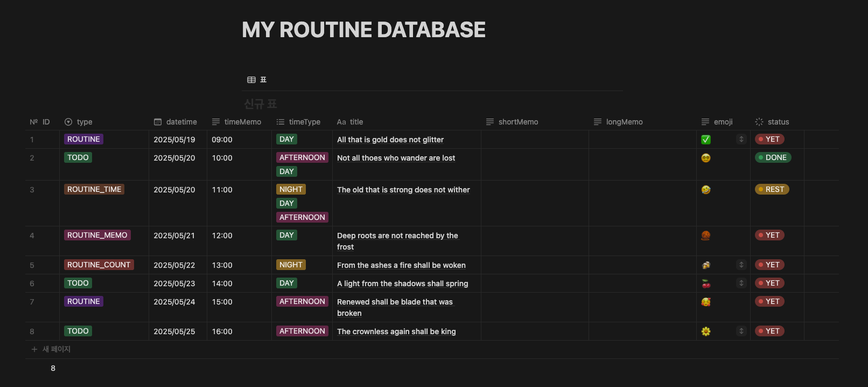Expand the emoji cell arrows in row 8
Screen dimensions: 868x387
[x=741, y=331]
